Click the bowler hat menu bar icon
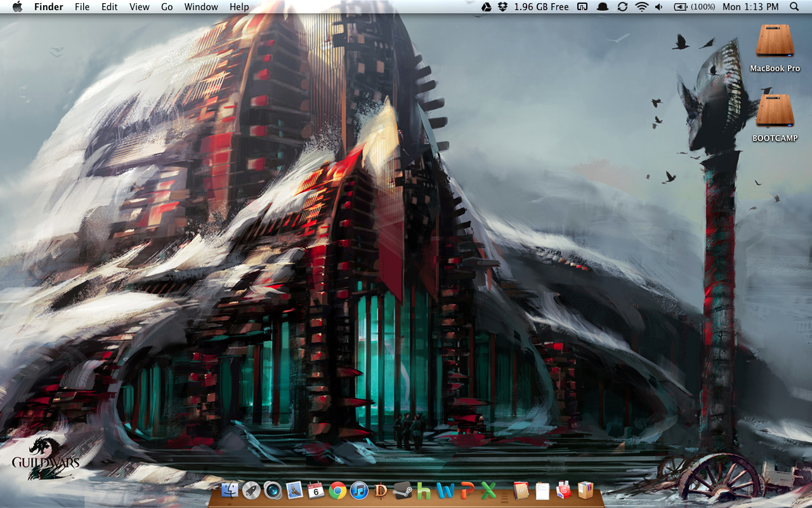812x508 pixels. coord(603,7)
